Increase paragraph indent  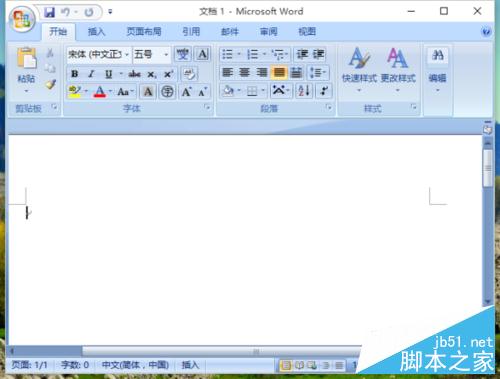coord(318,54)
